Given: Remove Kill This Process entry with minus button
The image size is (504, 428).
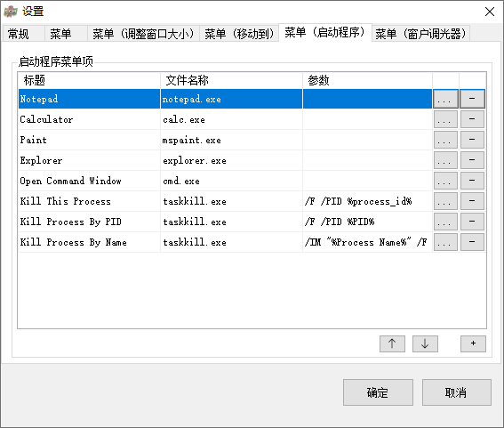Looking at the screenshot, I should [472, 201].
